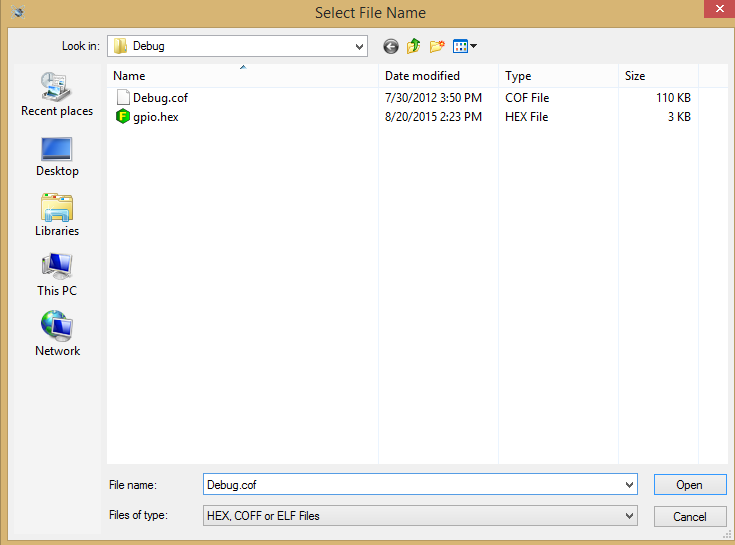Expand the Look in dropdown
Image resolution: width=735 pixels, height=545 pixels.
359,46
